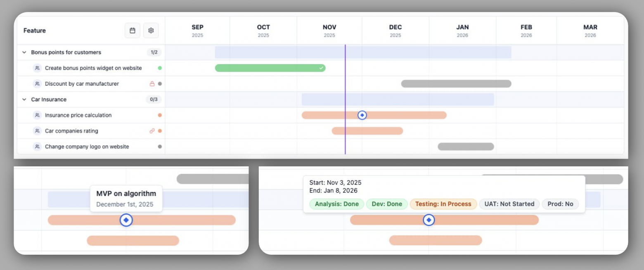
Task: Click the link icon on Car companies rating
Action: click(x=152, y=131)
